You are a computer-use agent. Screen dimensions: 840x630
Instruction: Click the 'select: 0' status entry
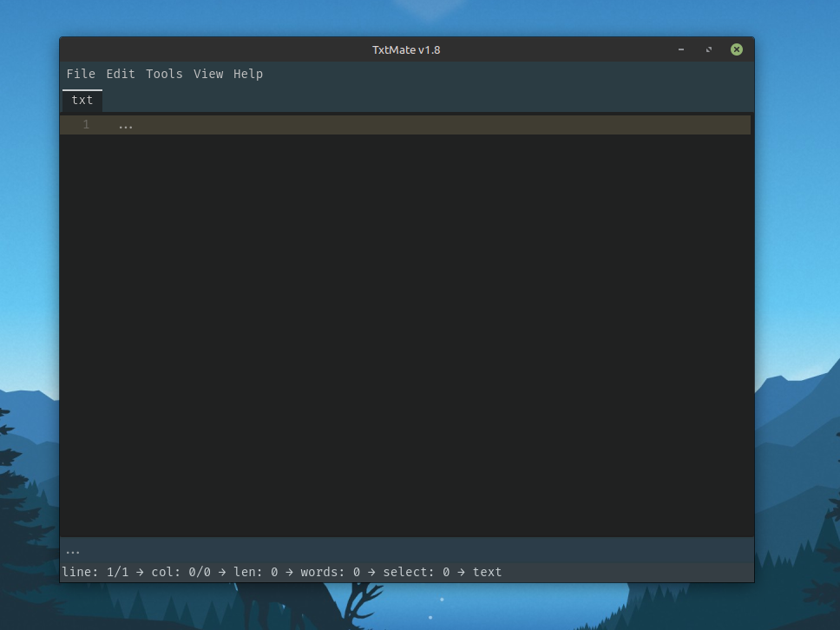[x=417, y=572]
